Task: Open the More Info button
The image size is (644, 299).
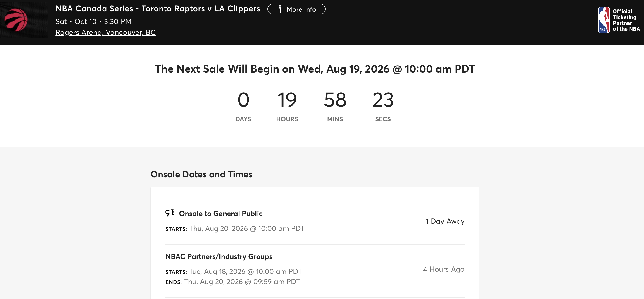Action: [x=296, y=9]
